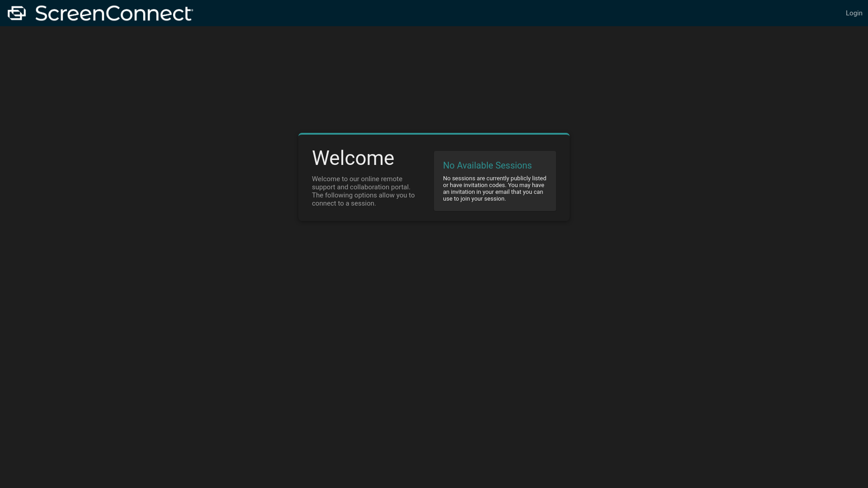Click the words 'publicly listed' in sessions panel
The image size is (868, 488).
(x=528, y=178)
